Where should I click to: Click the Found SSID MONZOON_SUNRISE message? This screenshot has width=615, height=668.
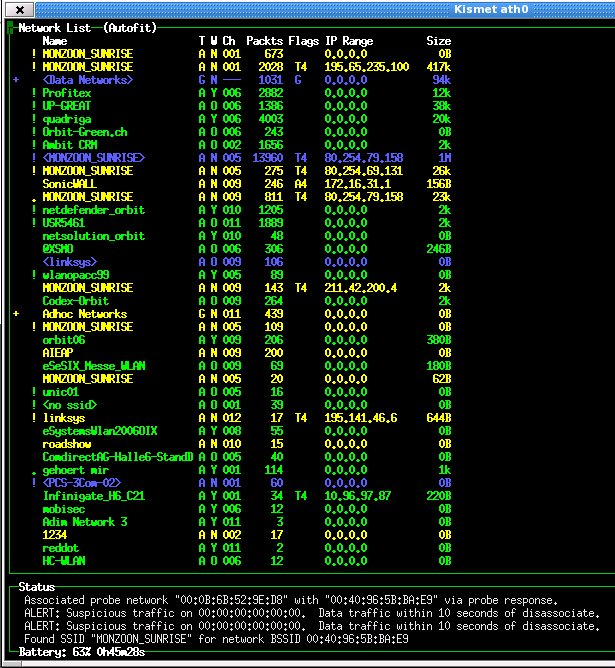coord(216,639)
